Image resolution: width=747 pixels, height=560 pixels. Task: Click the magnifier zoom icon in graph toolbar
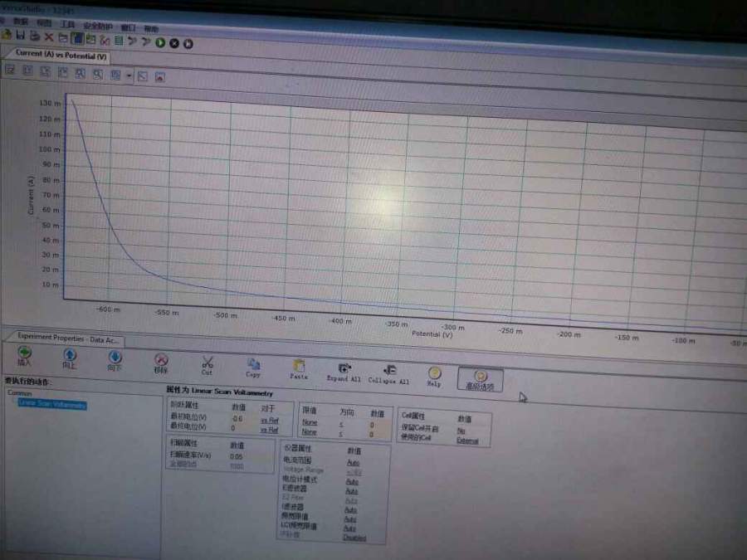point(98,74)
